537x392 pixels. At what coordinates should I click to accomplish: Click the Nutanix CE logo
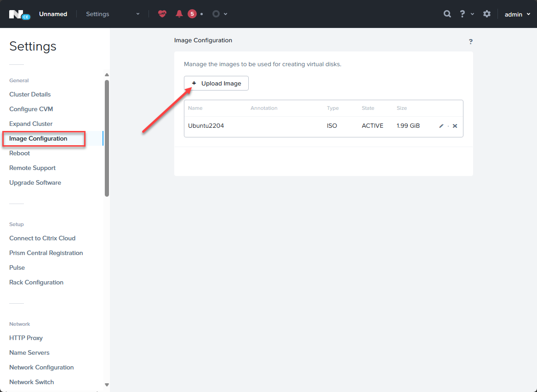(x=19, y=14)
